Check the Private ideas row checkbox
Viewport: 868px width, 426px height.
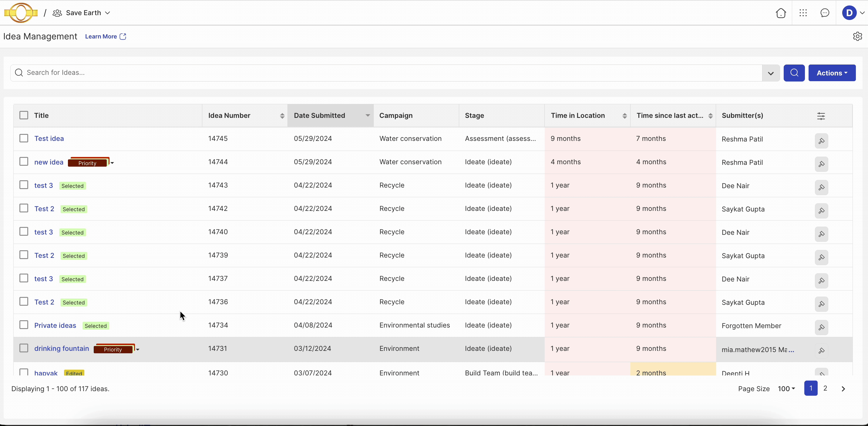click(24, 324)
